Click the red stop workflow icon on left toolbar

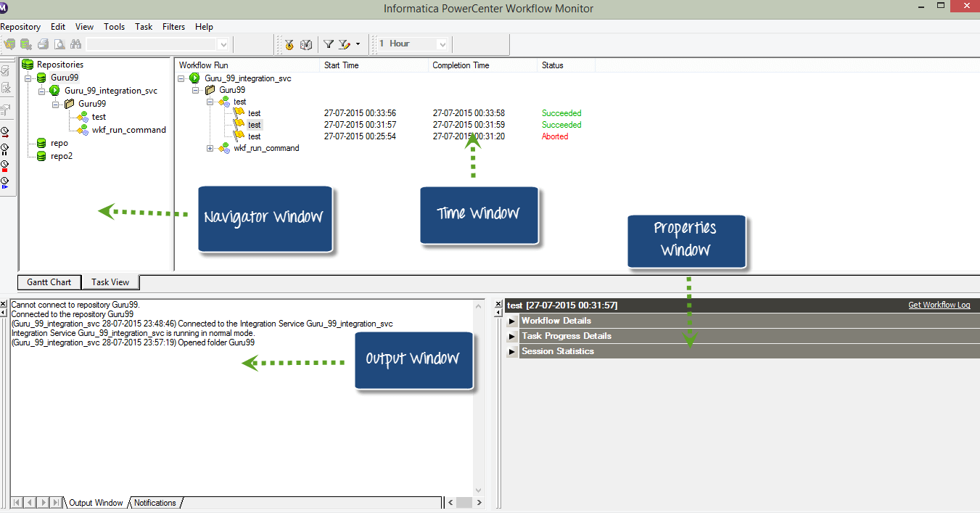click(5, 165)
